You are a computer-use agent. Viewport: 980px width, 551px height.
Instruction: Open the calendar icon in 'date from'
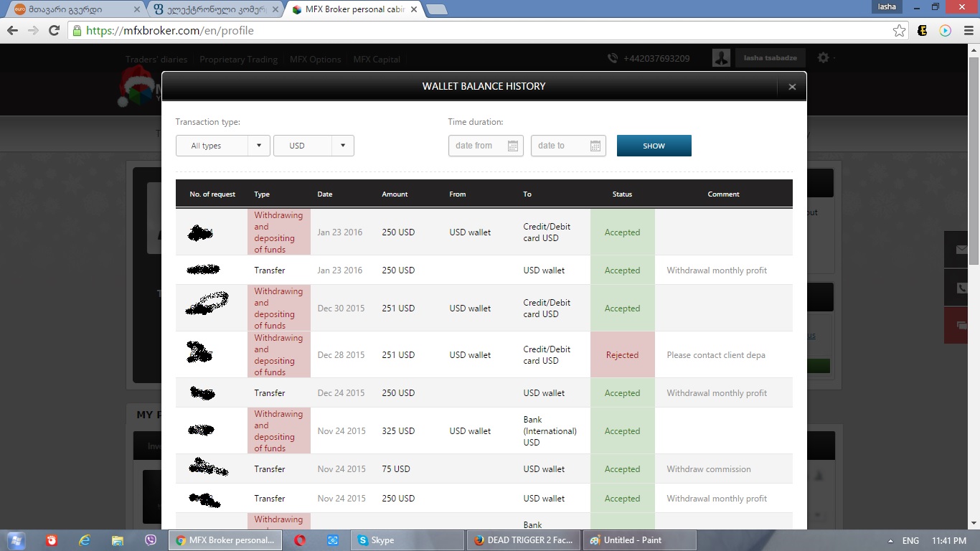(x=513, y=146)
